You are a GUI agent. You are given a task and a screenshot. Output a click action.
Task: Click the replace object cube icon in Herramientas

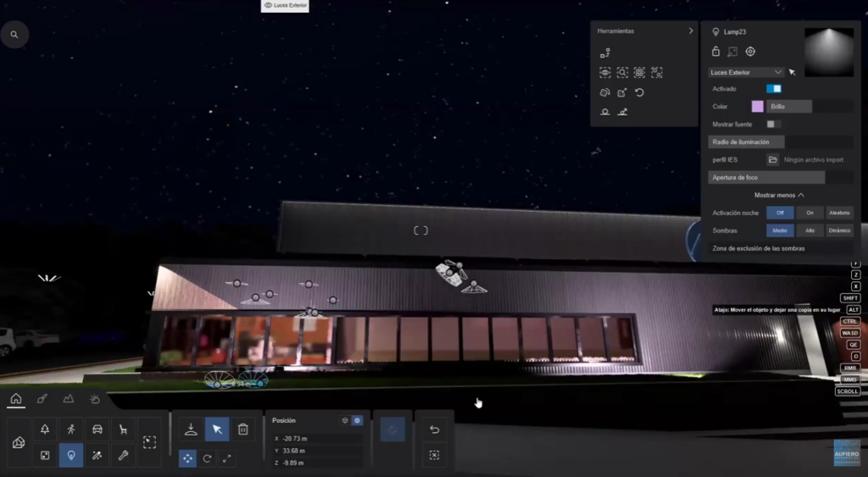pos(605,92)
